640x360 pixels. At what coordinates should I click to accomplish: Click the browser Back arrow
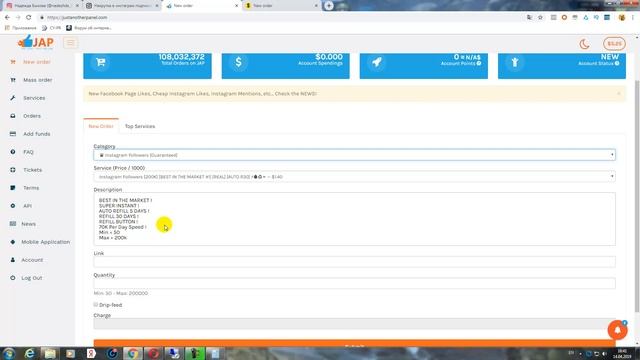point(7,18)
